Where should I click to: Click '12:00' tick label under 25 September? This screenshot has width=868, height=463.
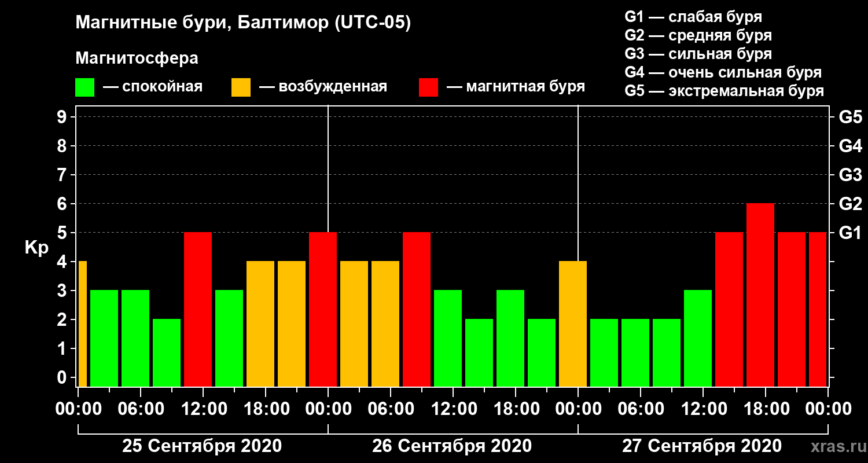tap(203, 409)
